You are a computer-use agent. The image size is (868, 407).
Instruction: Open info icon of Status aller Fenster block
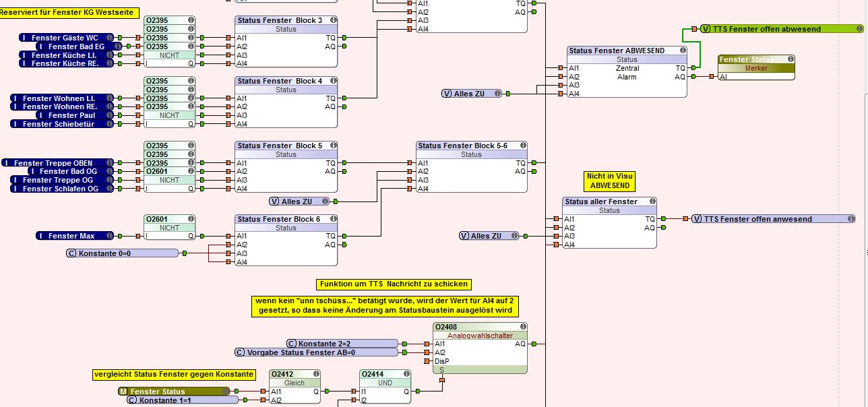[651, 201]
